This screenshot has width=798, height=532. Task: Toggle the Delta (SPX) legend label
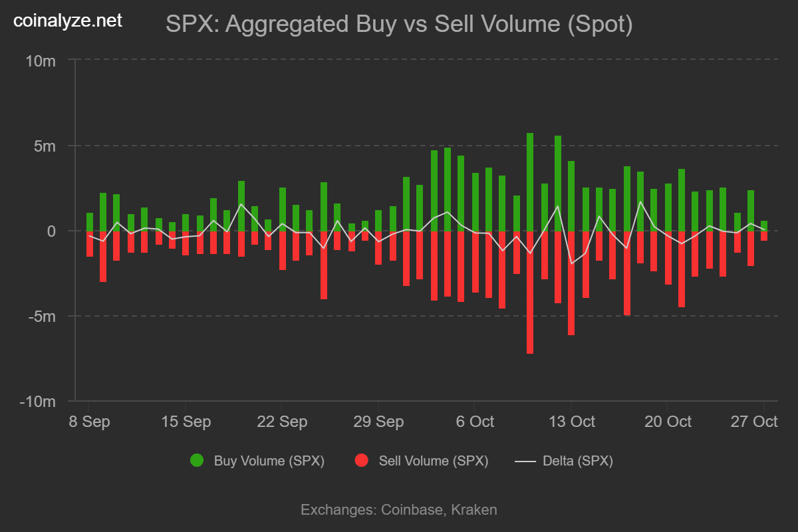click(578, 461)
